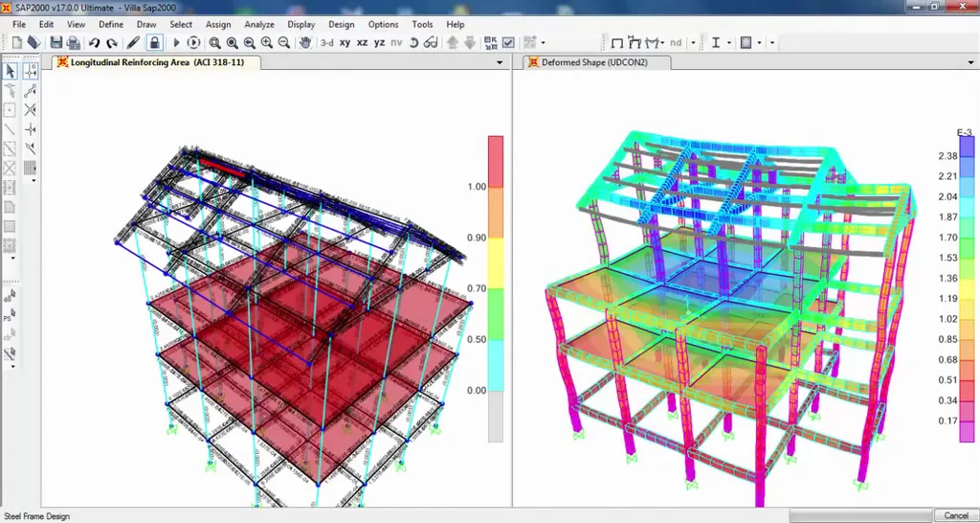Run analysis with the play icon
This screenshot has width=980, height=523.
coord(176,43)
